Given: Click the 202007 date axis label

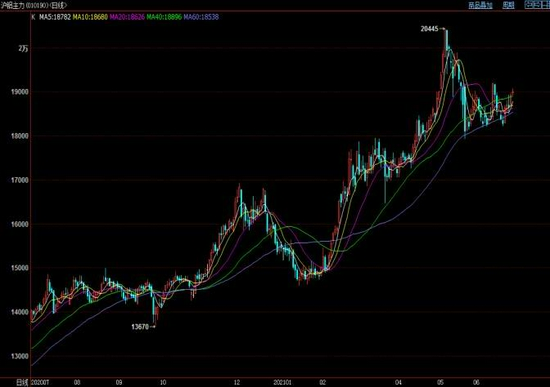Looking at the screenshot, I should pyautogui.click(x=40, y=382).
